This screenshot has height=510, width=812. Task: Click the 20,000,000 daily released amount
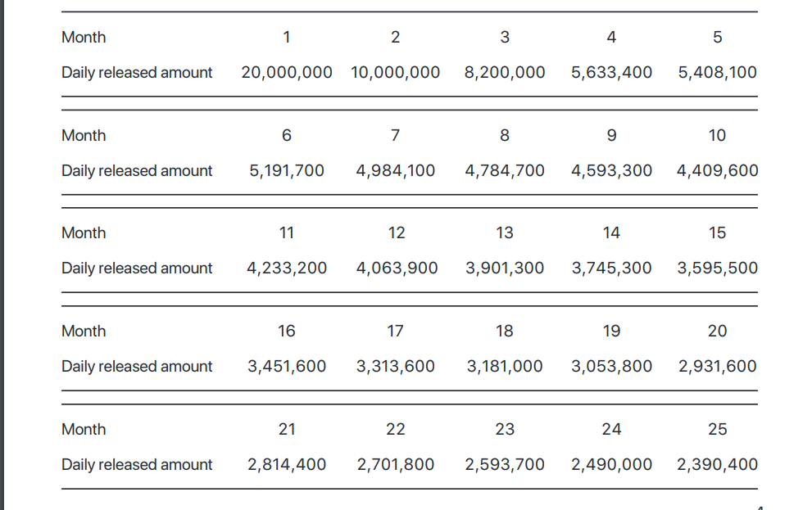point(287,73)
